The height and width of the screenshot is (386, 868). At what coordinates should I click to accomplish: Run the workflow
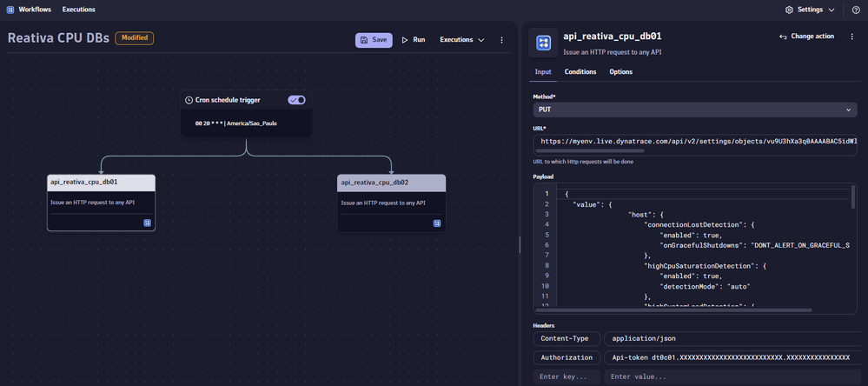tap(413, 40)
